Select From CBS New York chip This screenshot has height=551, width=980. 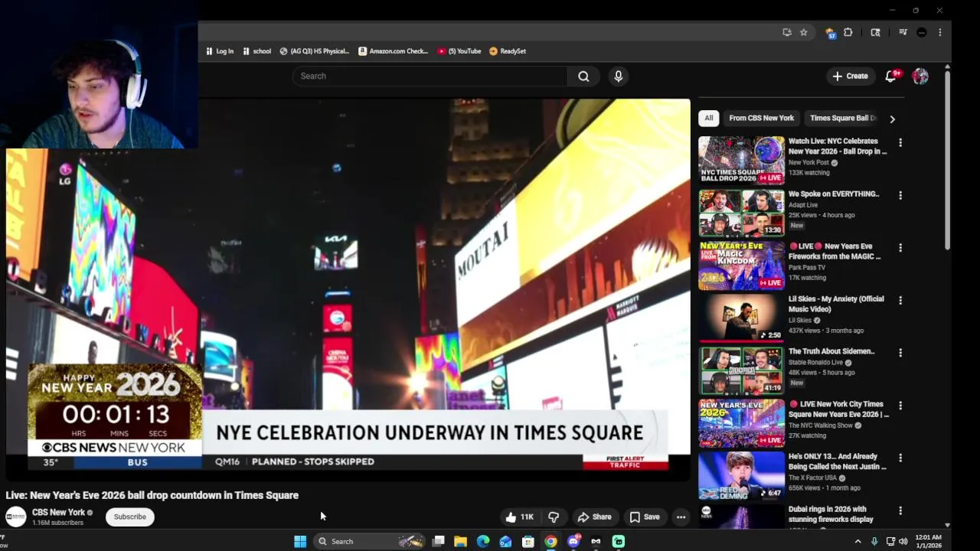pyautogui.click(x=761, y=118)
